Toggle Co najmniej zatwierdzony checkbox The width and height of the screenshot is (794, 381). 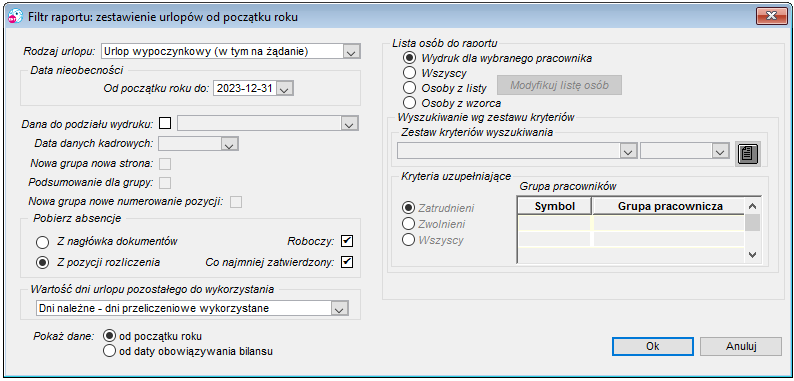click(347, 262)
